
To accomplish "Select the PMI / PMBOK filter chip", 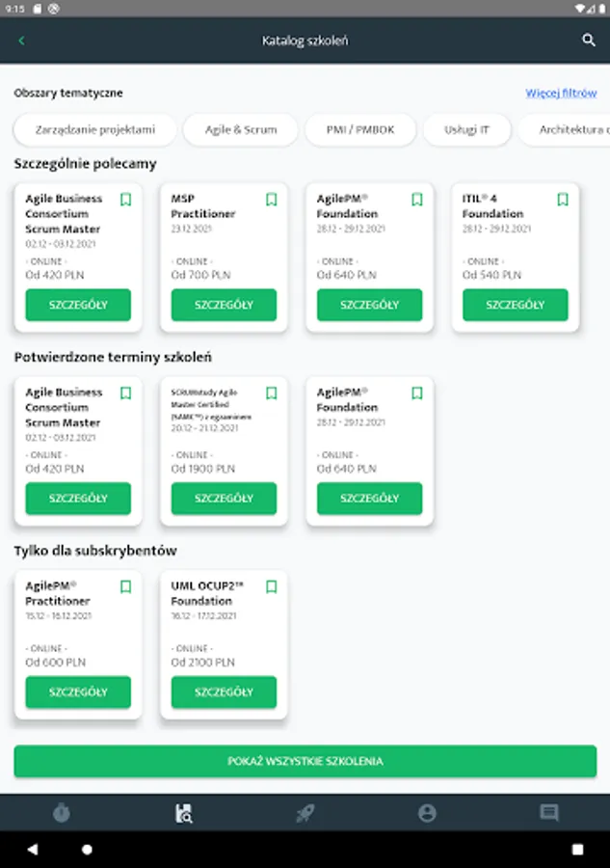I will coord(360,129).
